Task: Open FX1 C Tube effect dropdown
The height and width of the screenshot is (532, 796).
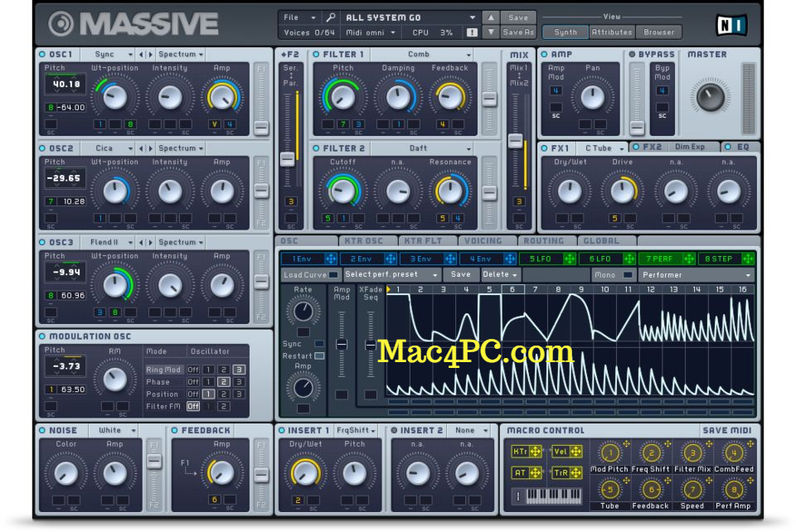Action: pos(602,148)
